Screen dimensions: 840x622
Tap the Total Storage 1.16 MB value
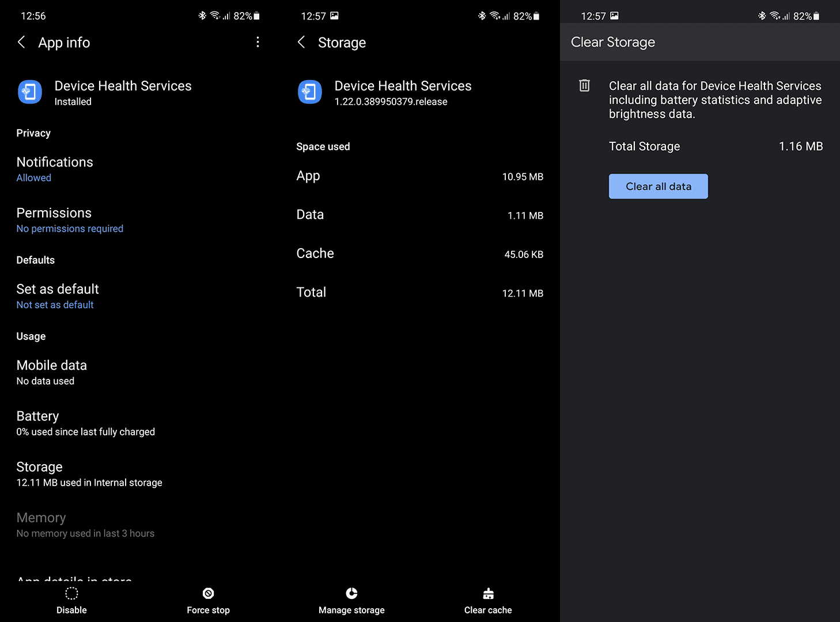coord(801,146)
